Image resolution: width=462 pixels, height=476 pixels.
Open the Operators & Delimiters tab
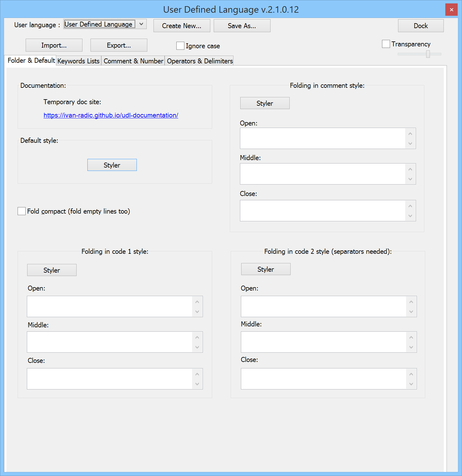pos(199,61)
